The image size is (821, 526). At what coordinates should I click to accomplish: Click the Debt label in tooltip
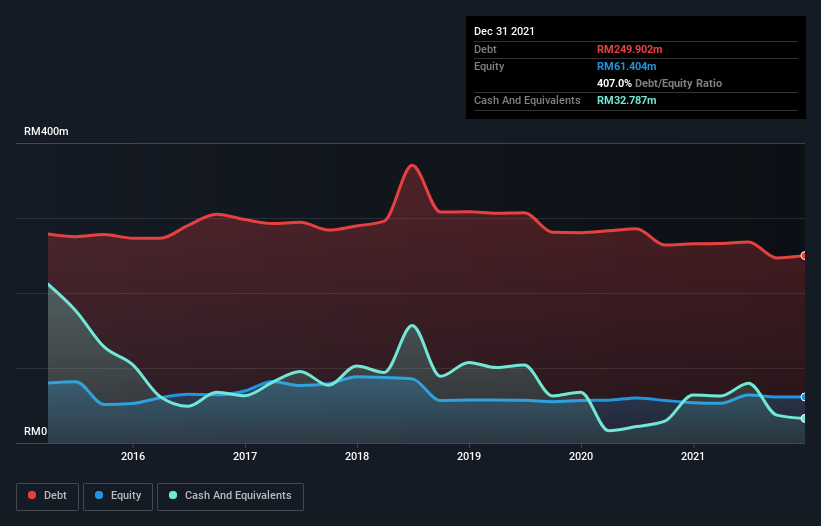click(485, 49)
